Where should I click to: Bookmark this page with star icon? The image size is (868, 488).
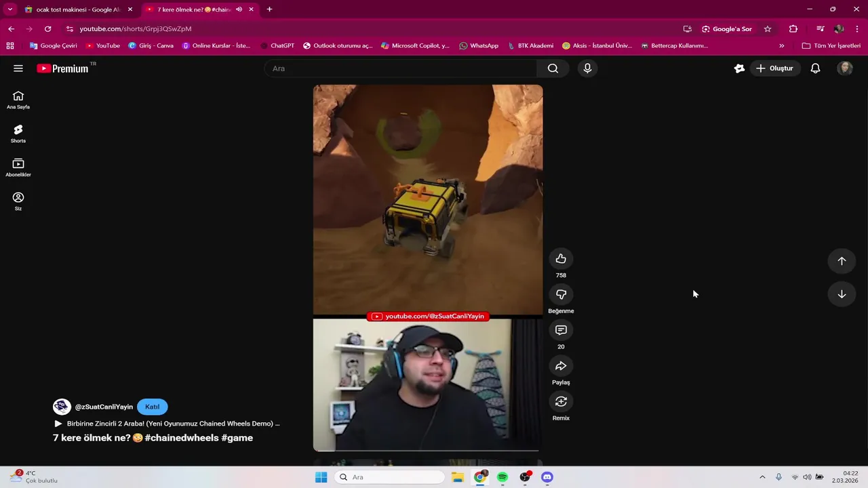point(768,29)
